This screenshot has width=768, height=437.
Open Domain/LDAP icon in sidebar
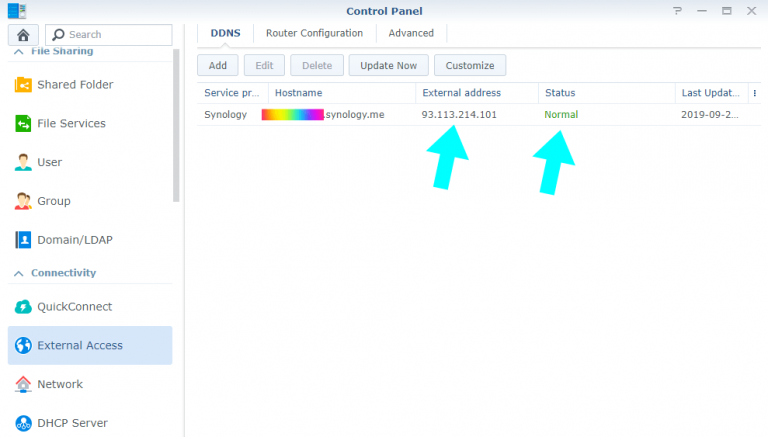point(23,240)
